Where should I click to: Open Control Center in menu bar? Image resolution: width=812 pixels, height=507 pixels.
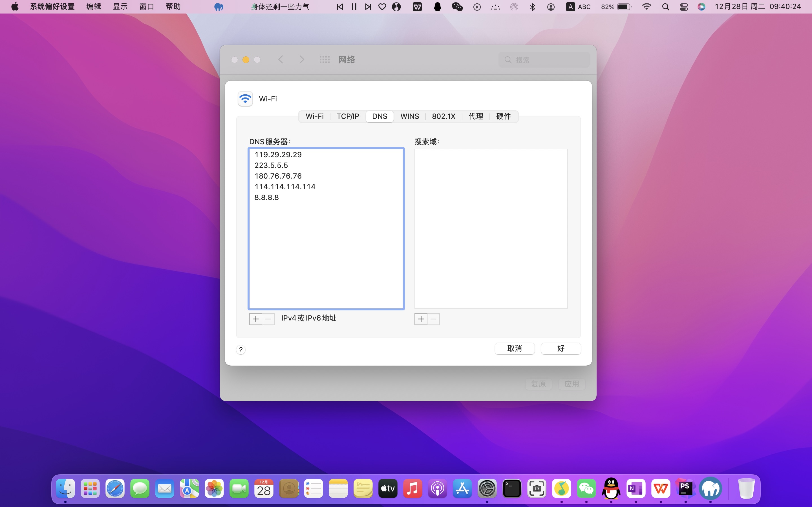pos(683,7)
